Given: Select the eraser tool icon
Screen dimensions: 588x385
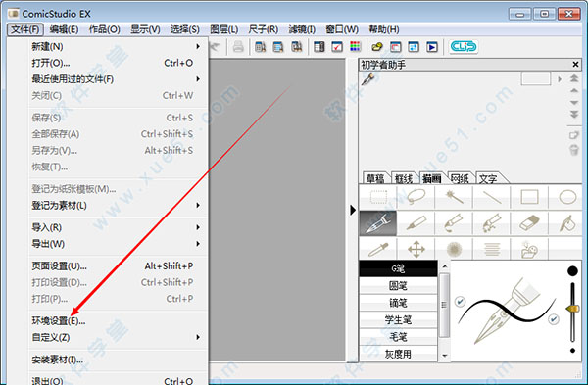Looking at the screenshot, I should pos(529,223).
